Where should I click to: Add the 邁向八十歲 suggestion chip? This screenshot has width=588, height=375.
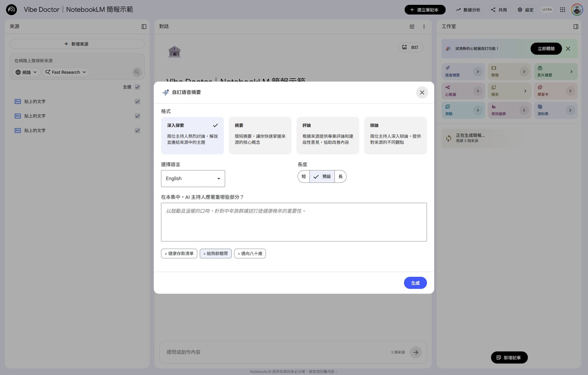point(250,254)
